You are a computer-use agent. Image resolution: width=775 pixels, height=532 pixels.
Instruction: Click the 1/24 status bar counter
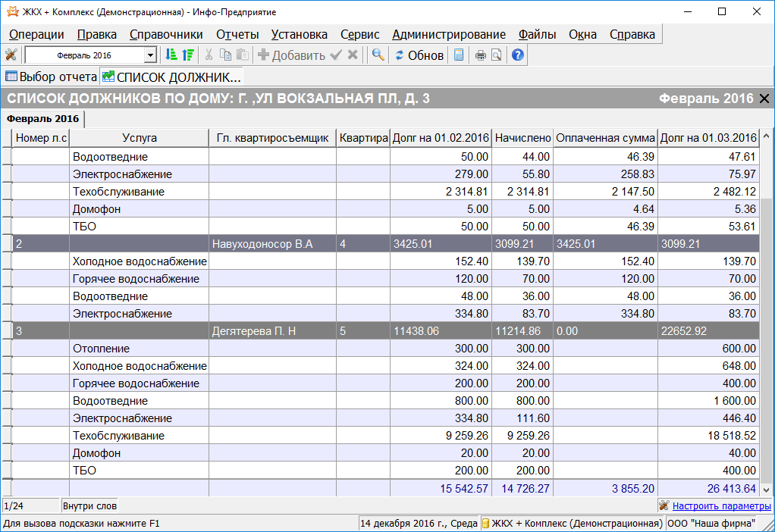point(30,505)
